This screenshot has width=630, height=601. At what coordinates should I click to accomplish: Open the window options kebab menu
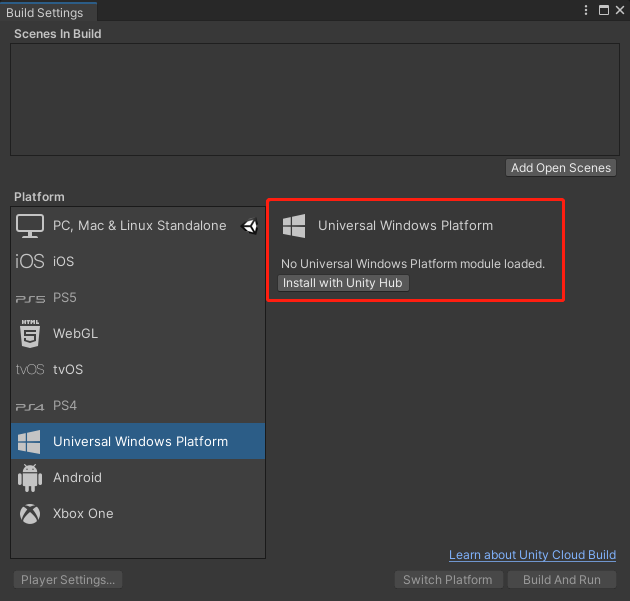586,10
